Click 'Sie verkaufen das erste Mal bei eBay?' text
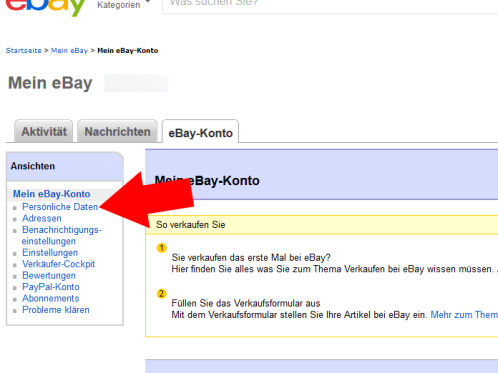The image size is (498, 373). click(x=251, y=258)
